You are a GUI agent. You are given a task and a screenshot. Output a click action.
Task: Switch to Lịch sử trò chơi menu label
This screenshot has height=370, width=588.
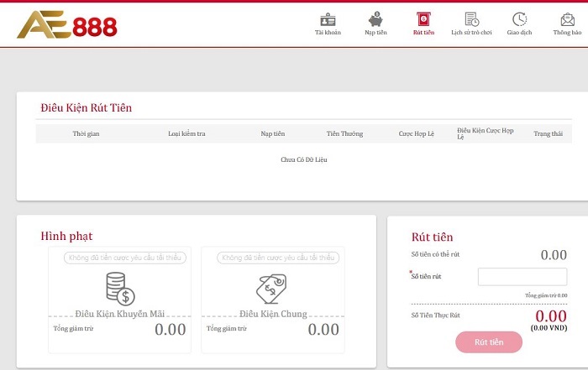coord(471,33)
